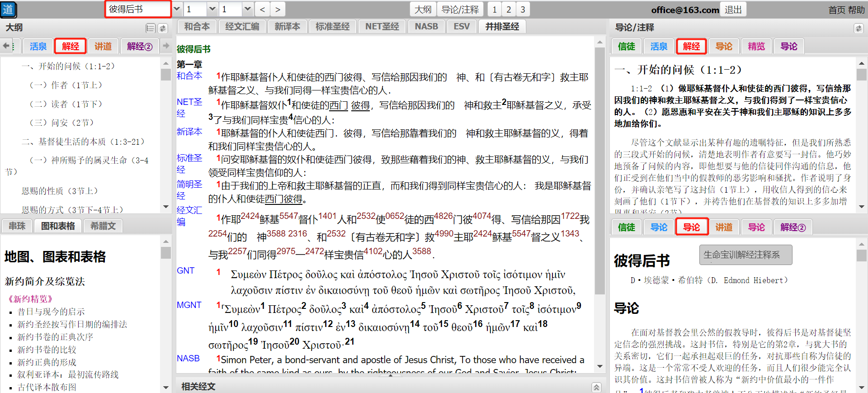This screenshot has width=868, height=393.
Task: Open the verse number dropdown
Action: [247, 9]
